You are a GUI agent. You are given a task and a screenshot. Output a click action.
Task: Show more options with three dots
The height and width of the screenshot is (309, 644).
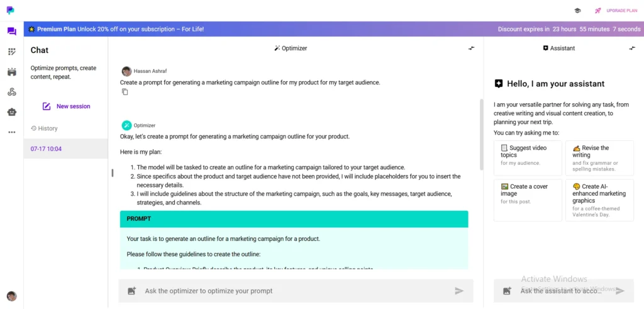pos(11,132)
